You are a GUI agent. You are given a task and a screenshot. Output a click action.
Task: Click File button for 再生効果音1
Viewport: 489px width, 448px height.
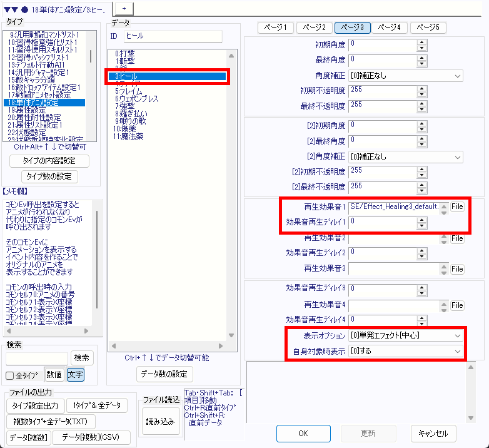pos(457,206)
